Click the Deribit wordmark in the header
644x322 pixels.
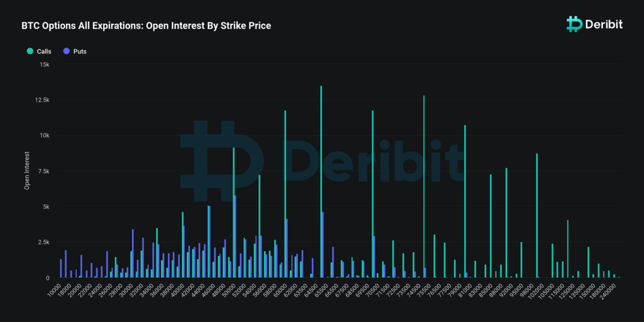[605, 25]
